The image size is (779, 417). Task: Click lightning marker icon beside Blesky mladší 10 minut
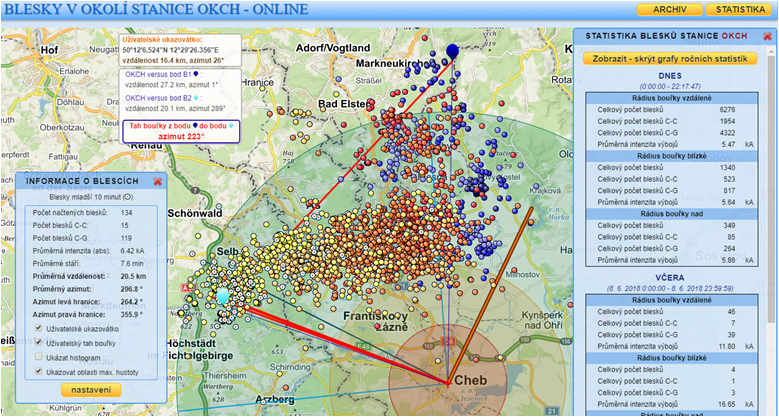tap(127, 197)
